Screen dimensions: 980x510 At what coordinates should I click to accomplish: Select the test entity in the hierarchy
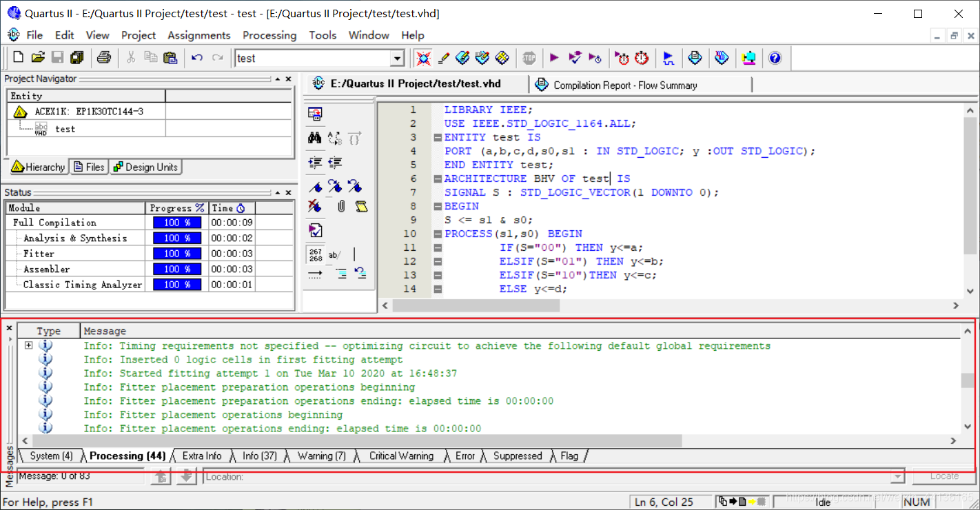[65, 129]
